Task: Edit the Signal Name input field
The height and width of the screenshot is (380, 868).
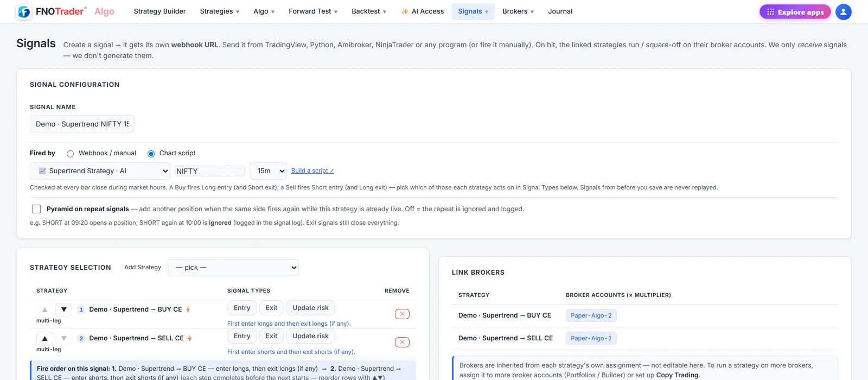Action: 82,124
